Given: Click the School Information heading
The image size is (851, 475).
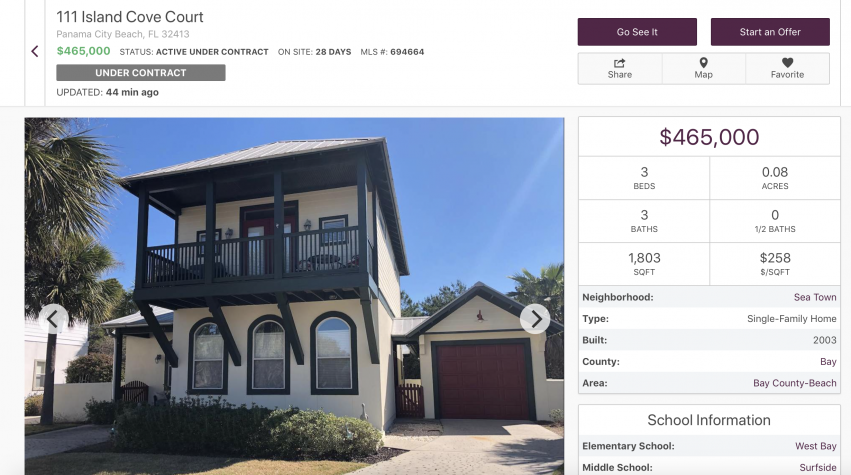Looking at the screenshot, I should 709,420.
